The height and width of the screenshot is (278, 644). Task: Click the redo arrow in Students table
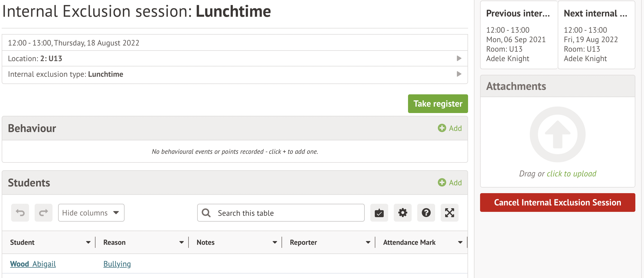point(44,213)
